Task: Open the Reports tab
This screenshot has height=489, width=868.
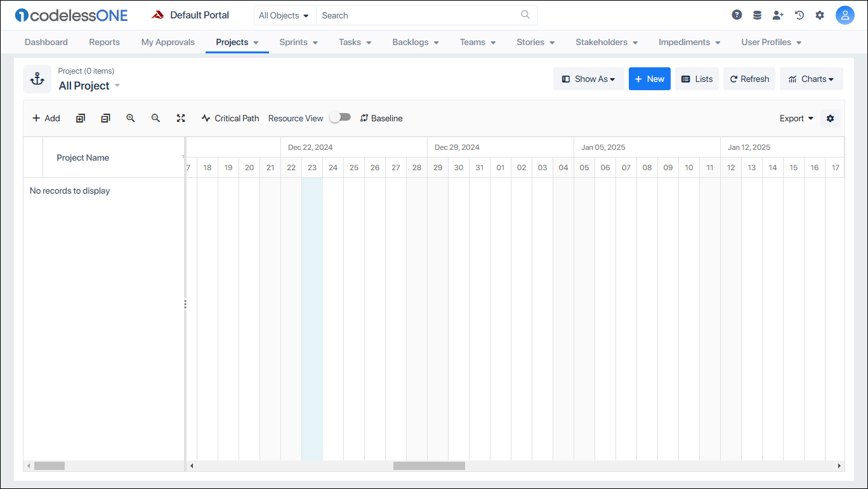Action: [104, 42]
